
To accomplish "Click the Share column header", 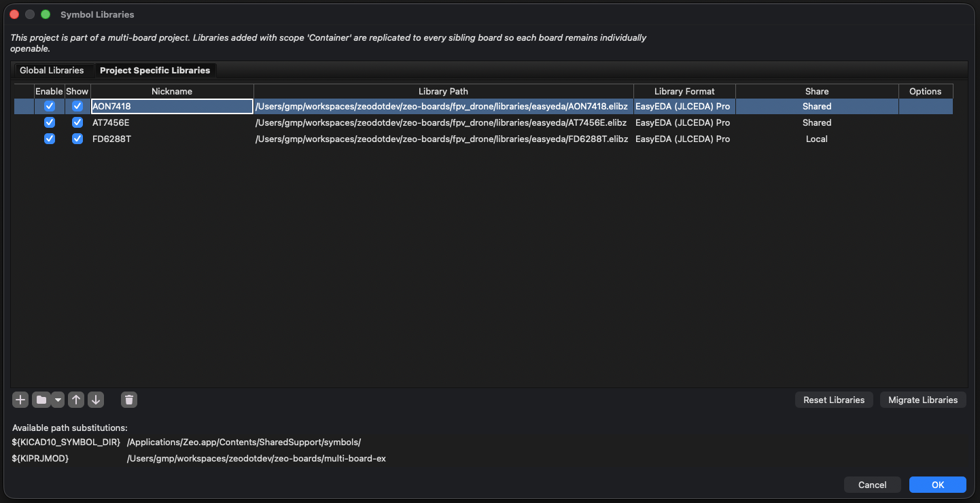I will [x=817, y=91].
